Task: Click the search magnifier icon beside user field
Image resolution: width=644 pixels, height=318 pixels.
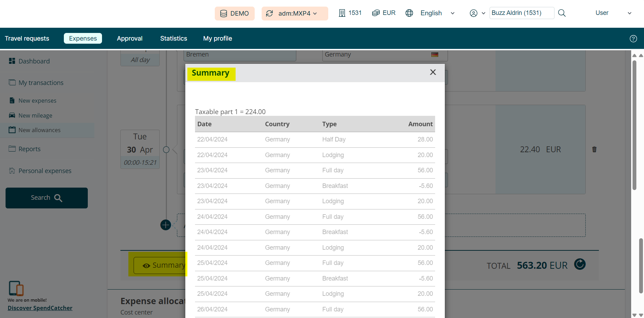Action: 562,13
